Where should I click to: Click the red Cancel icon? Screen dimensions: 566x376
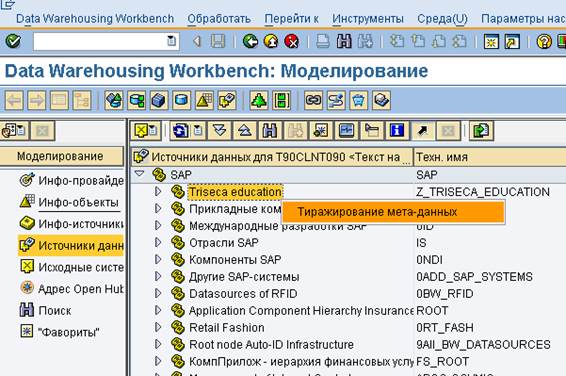tap(292, 41)
